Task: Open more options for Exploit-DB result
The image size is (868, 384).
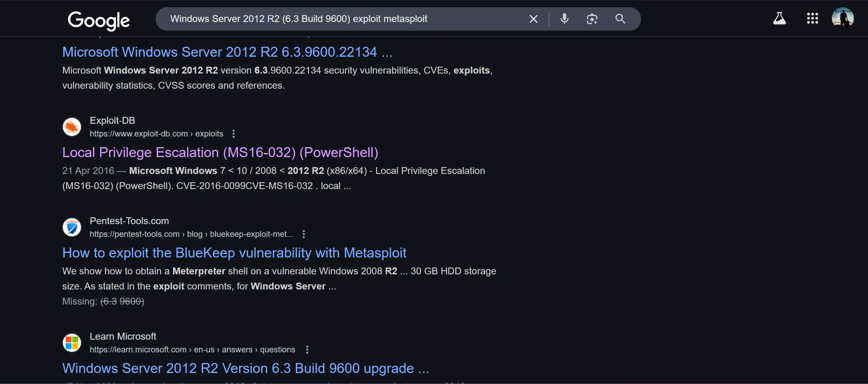Action: tap(234, 134)
